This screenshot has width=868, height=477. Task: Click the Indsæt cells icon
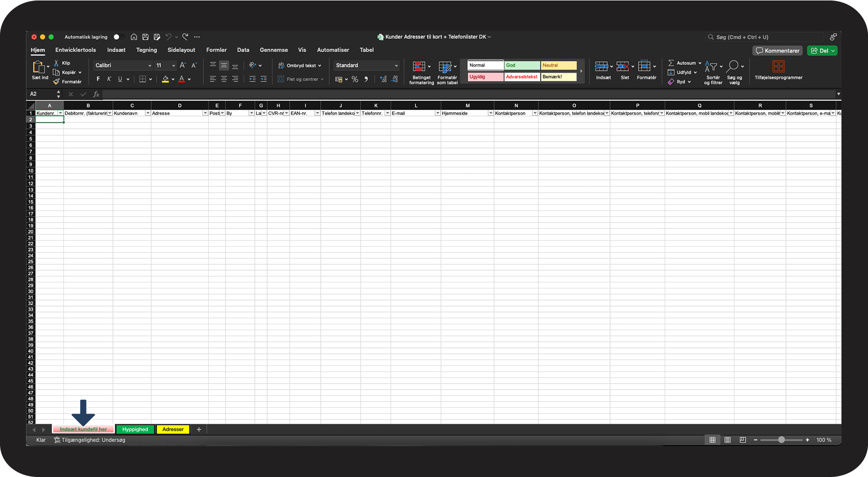point(601,66)
